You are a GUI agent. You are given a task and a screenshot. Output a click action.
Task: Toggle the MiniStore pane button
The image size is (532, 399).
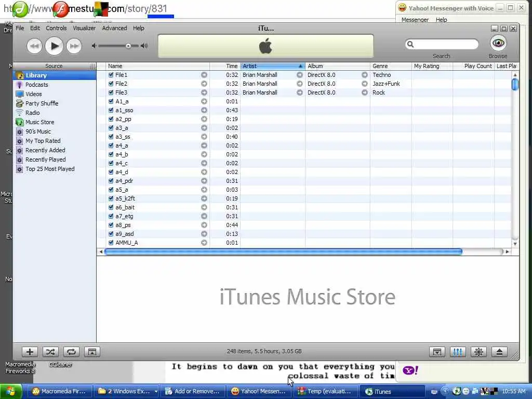click(437, 352)
